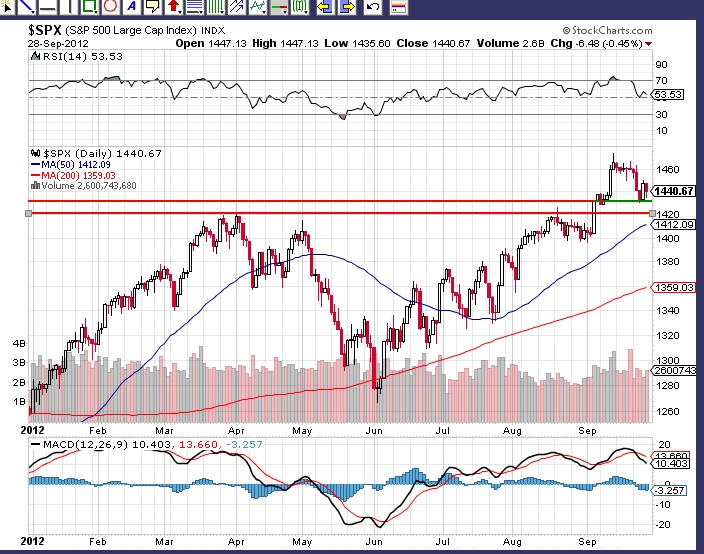Screen dimensions: 704x554
Task: Open the horizontal retracement lines tool
Action: (195, 7)
